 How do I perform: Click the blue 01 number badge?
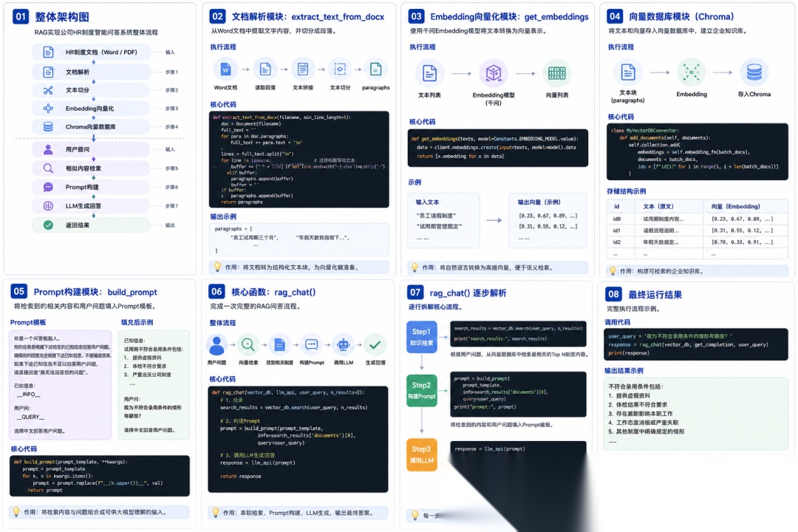21,16
